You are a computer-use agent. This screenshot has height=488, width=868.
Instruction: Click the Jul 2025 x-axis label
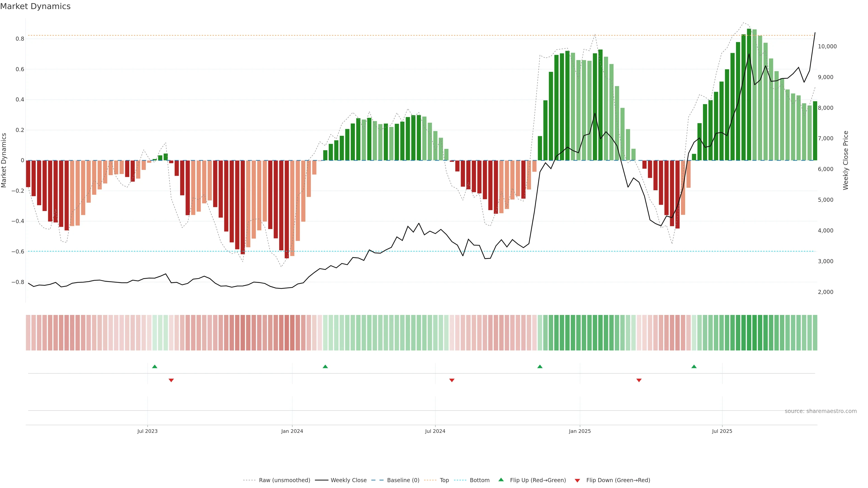pos(722,431)
